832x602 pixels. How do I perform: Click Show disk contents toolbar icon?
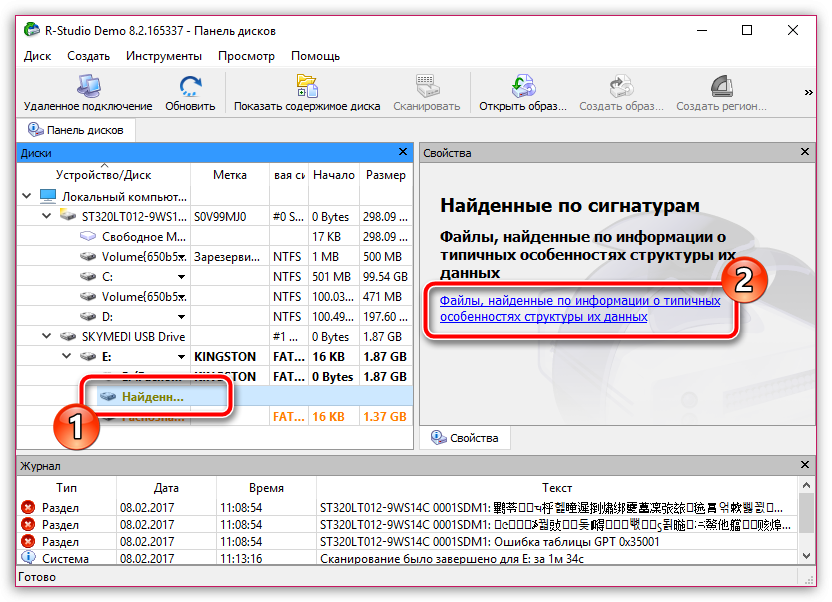pyautogui.click(x=306, y=87)
